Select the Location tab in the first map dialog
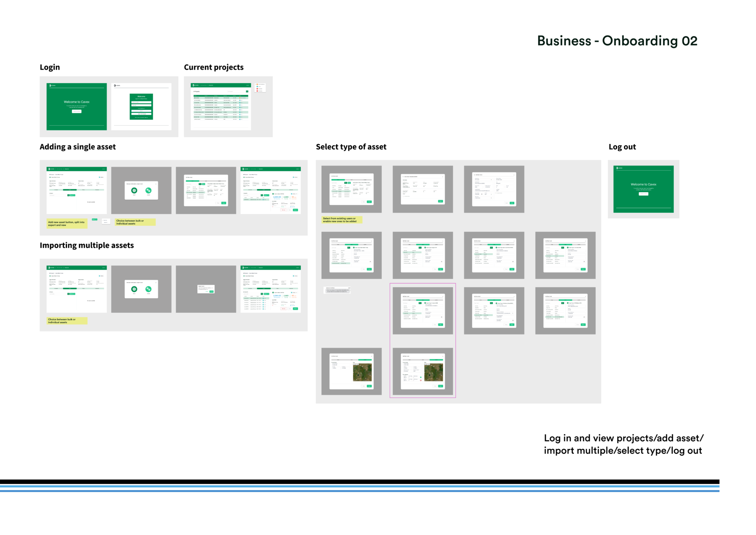Viewport: 756px width, 535px height. pyautogui.click(x=365, y=360)
